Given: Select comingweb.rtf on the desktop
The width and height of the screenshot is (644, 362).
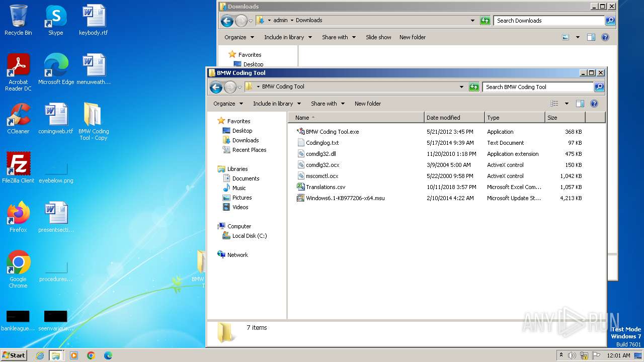Looking at the screenshot, I should tap(56, 118).
